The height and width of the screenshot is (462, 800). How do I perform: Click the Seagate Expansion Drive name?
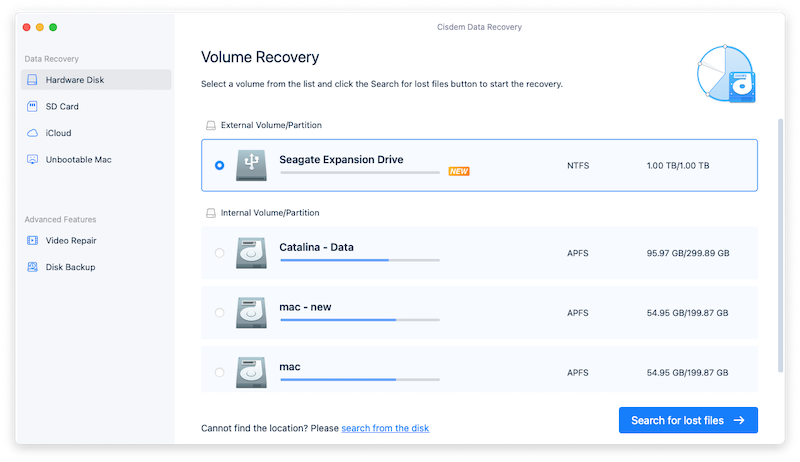click(x=341, y=160)
